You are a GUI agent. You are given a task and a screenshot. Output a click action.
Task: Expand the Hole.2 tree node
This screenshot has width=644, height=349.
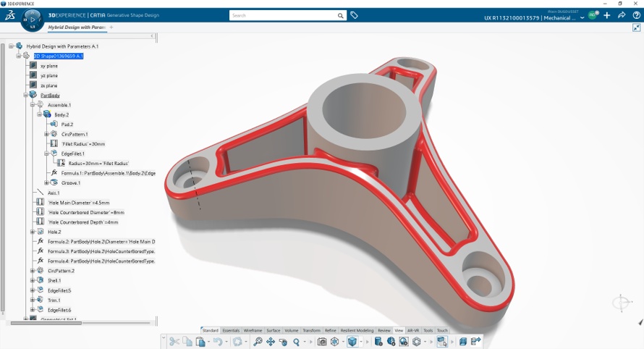point(33,232)
